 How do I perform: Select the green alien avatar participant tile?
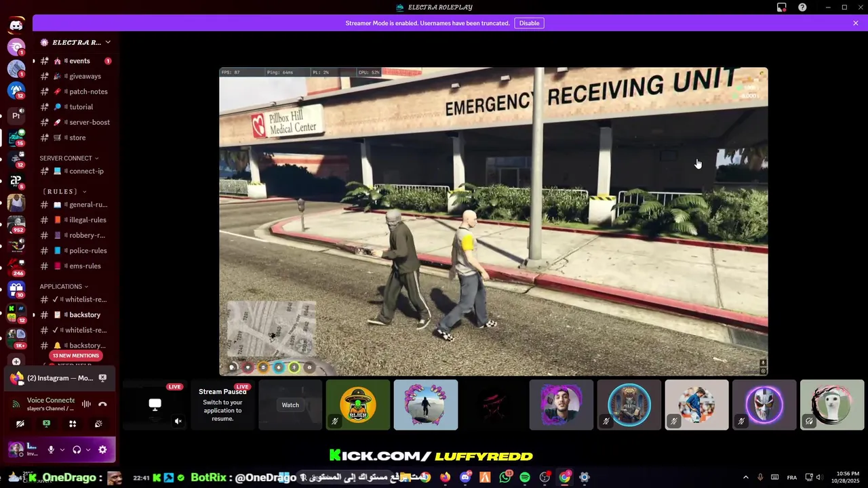(x=358, y=405)
